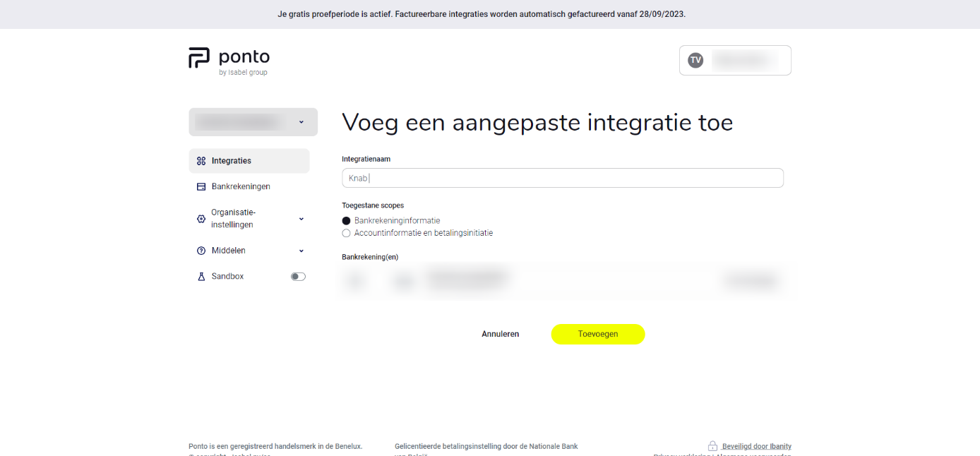Image resolution: width=980 pixels, height=456 pixels.
Task: Go to Bankrekeningen in the sidebar
Action: 241,187
